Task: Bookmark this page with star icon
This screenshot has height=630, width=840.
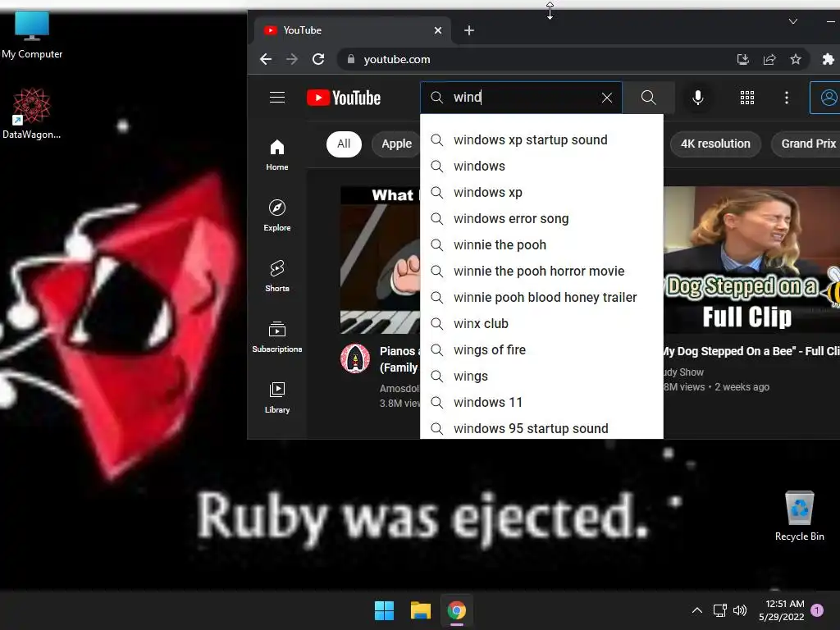Action: (x=796, y=59)
